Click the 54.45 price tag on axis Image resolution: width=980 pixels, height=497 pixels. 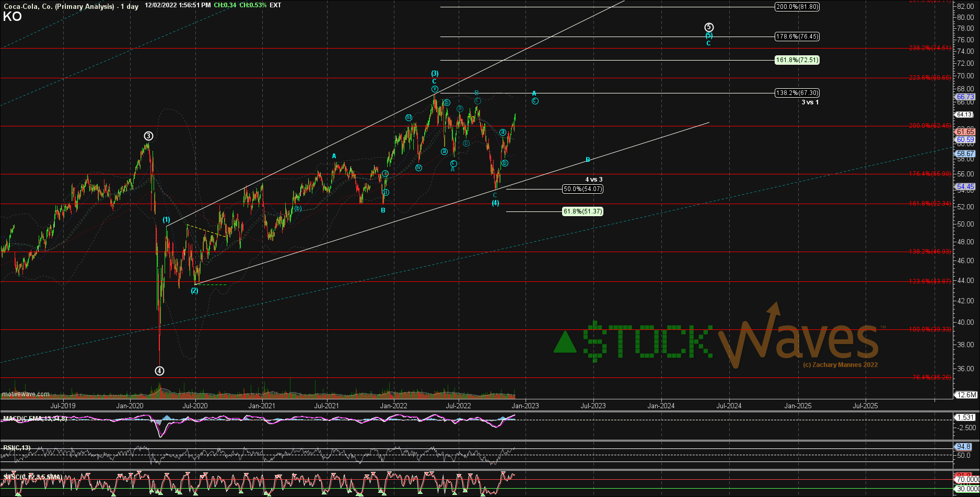(965, 187)
